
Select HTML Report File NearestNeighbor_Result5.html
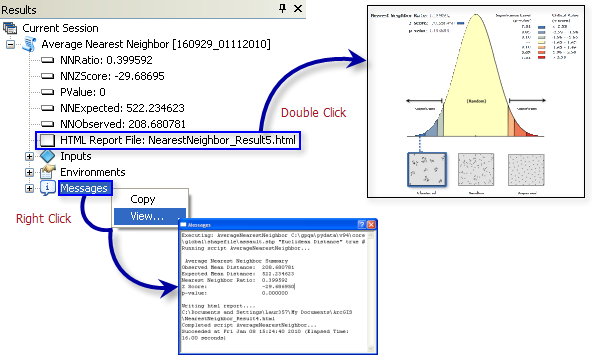coord(177,140)
